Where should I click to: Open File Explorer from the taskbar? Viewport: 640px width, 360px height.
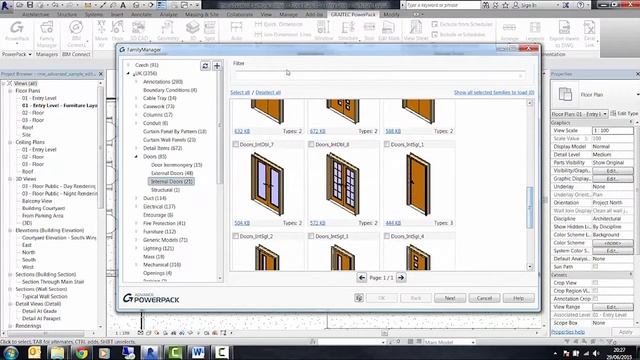pos(58,353)
